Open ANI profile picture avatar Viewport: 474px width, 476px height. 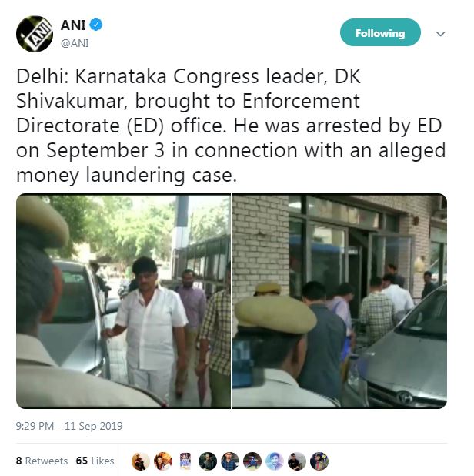pyautogui.click(x=35, y=34)
